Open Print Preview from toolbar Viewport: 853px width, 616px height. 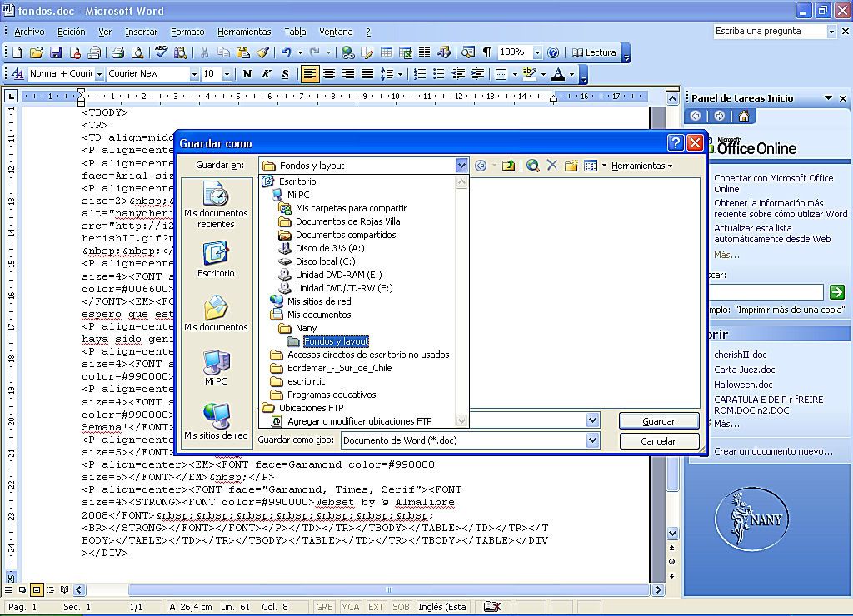tap(137, 52)
